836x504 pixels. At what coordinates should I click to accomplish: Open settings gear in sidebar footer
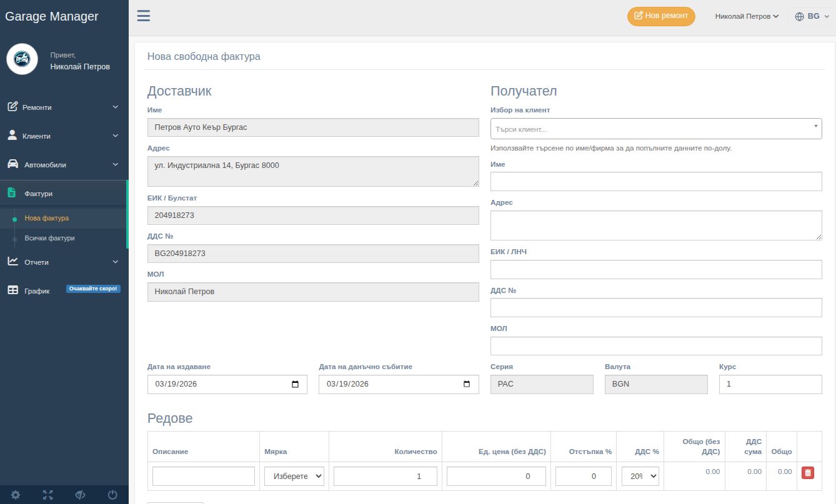pos(16,495)
